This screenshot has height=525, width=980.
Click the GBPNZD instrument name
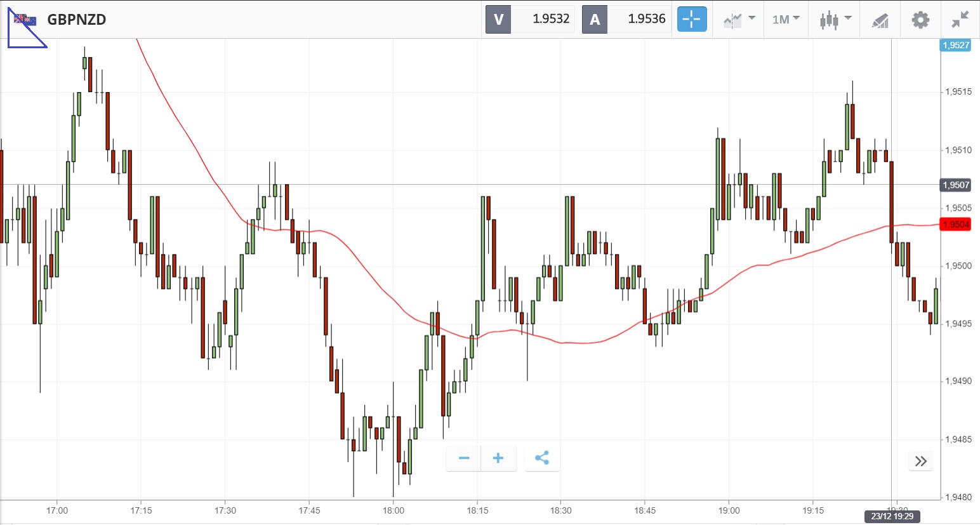77,20
